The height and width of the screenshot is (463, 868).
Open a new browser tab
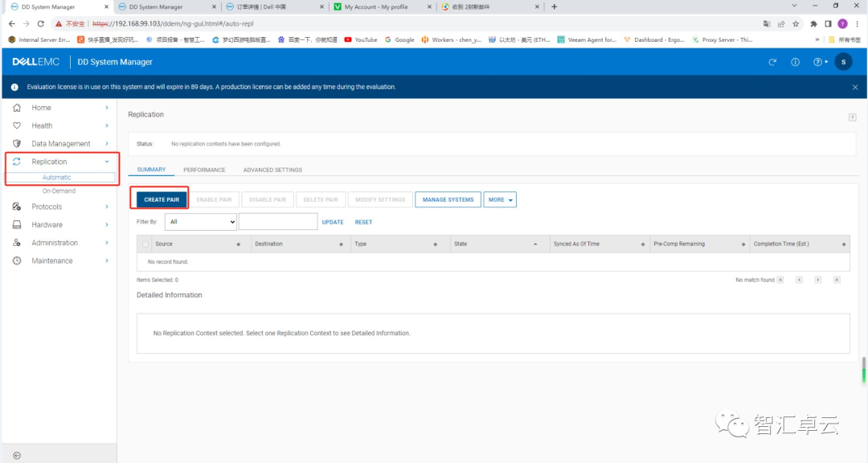coord(554,6)
